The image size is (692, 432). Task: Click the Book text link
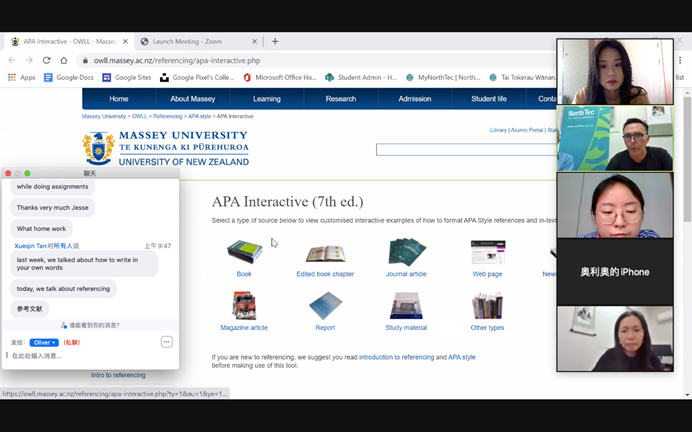(x=244, y=274)
